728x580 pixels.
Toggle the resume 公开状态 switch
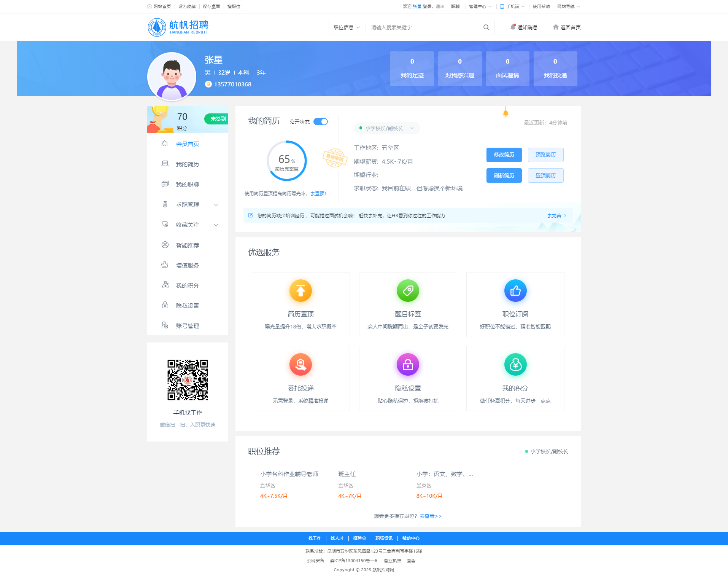click(321, 122)
